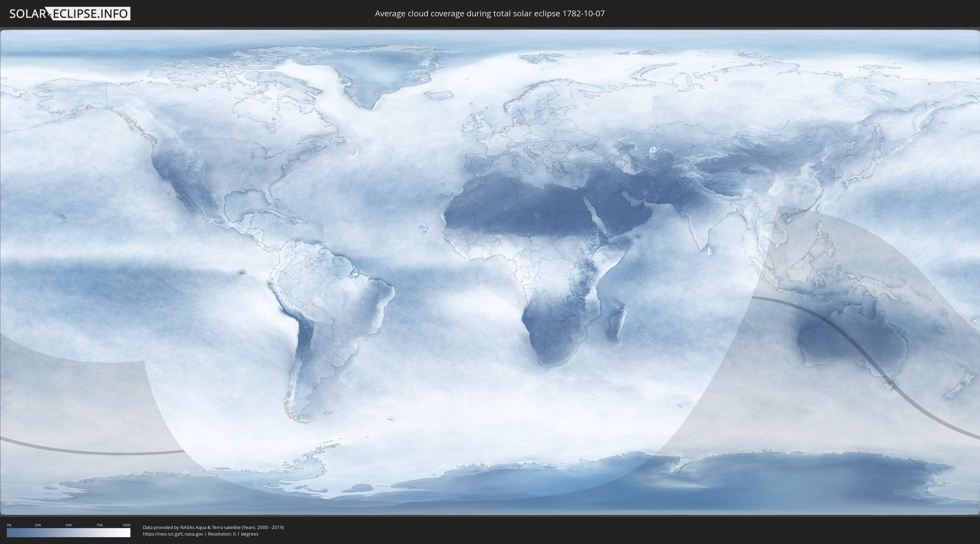Click the 0% legend label
This screenshot has height=544, width=980.
pos(9,525)
